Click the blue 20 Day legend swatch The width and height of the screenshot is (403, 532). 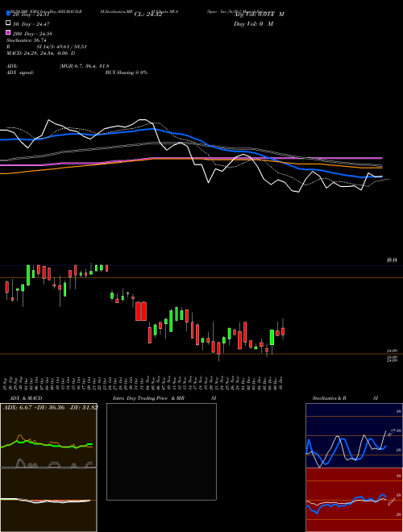9,13
